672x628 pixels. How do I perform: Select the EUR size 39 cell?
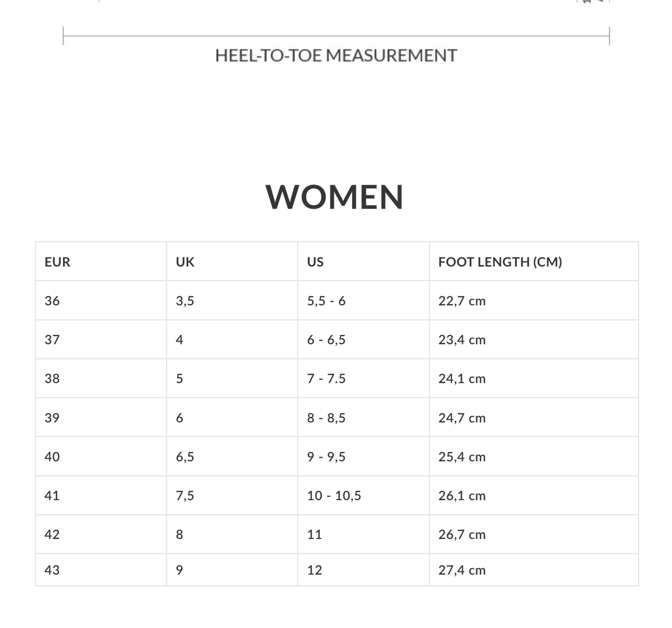click(101, 417)
